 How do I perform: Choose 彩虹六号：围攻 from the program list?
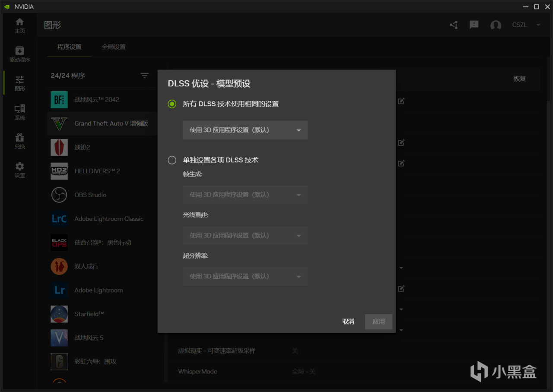[x=102, y=362]
